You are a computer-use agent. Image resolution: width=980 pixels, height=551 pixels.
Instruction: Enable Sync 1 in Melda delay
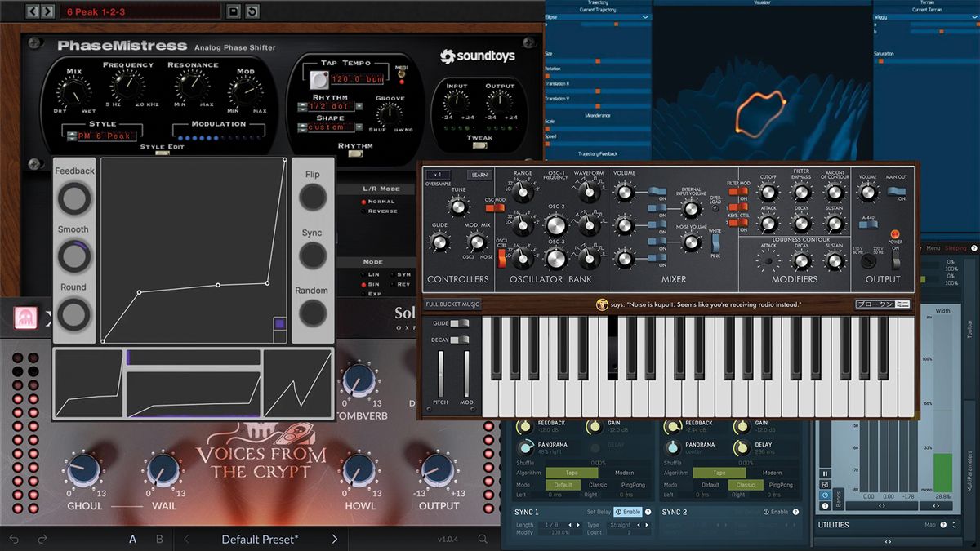627,512
